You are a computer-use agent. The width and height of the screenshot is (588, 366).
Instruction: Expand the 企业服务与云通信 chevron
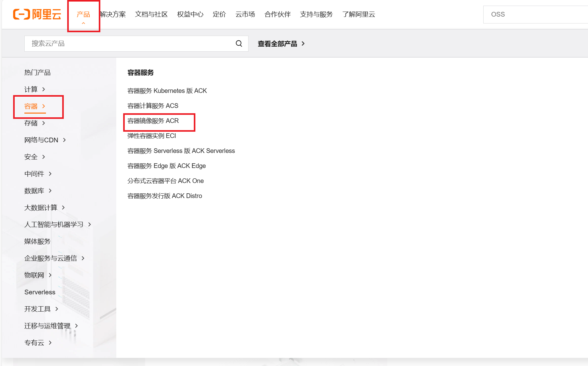click(83, 258)
